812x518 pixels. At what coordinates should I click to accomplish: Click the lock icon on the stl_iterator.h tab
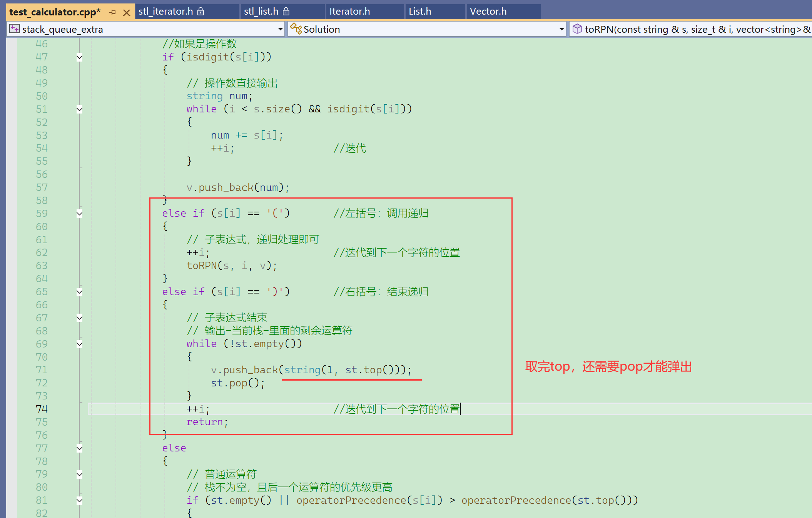[x=200, y=12]
